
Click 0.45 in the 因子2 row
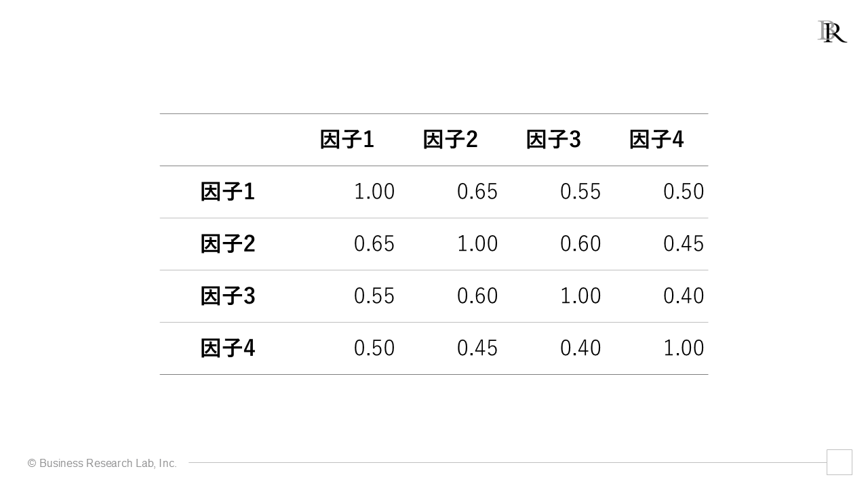[x=684, y=244]
